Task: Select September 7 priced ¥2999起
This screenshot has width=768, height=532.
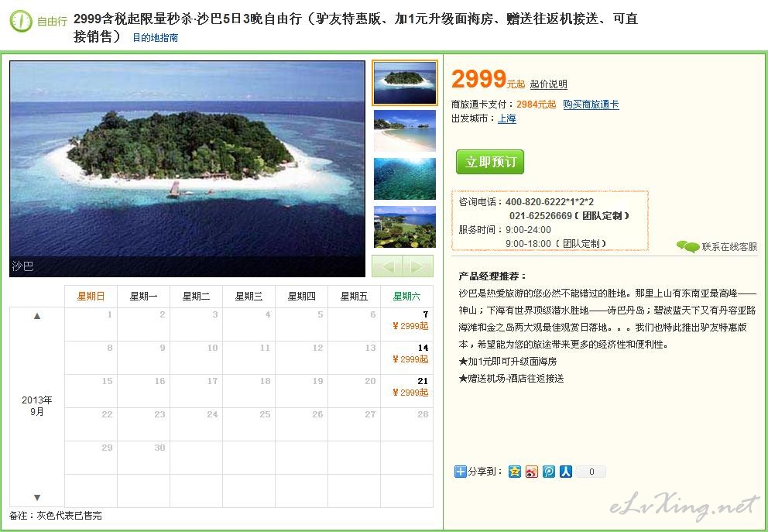Action: coord(407,324)
